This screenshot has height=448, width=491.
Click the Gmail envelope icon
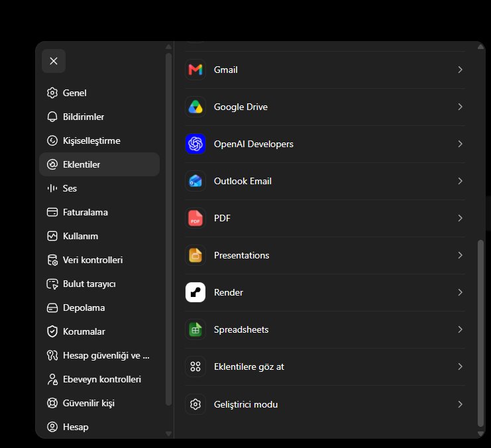point(195,70)
